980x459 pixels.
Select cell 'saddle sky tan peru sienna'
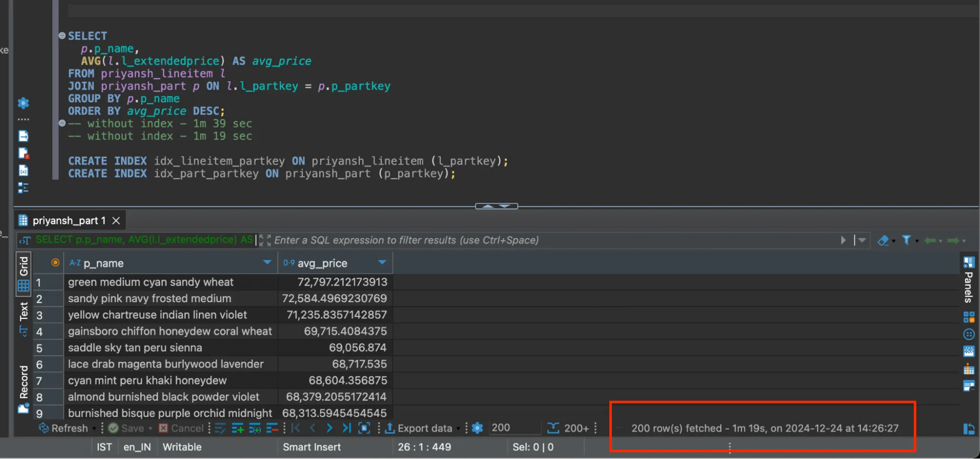point(171,348)
